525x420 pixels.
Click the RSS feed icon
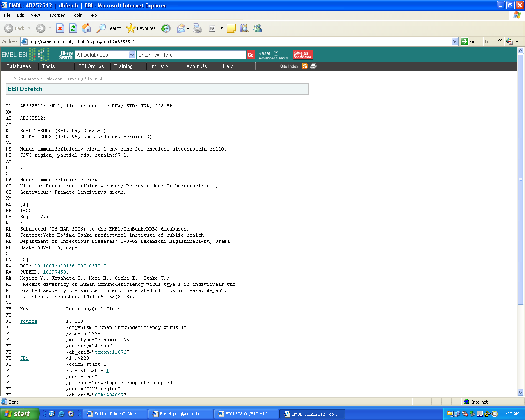click(x=305, y=66)
